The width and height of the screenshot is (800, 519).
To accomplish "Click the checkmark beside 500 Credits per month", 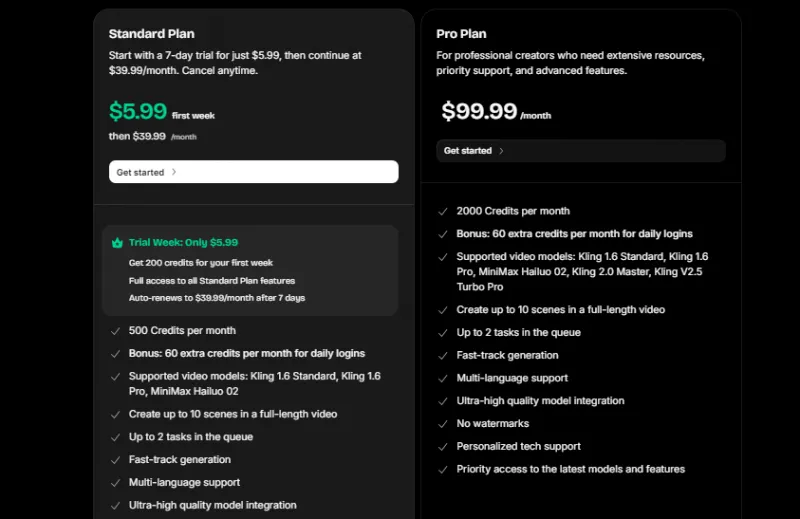I will pyautogui.click(x=115, y=331).
